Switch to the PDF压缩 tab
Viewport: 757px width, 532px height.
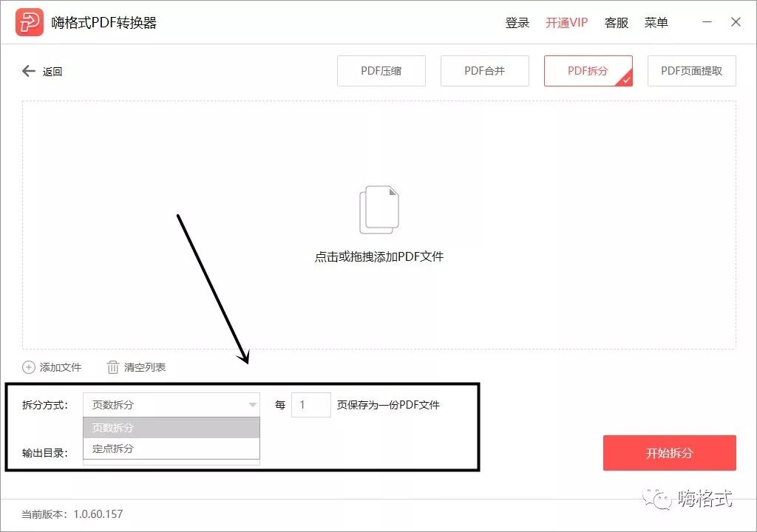click(x=381, y=71)
